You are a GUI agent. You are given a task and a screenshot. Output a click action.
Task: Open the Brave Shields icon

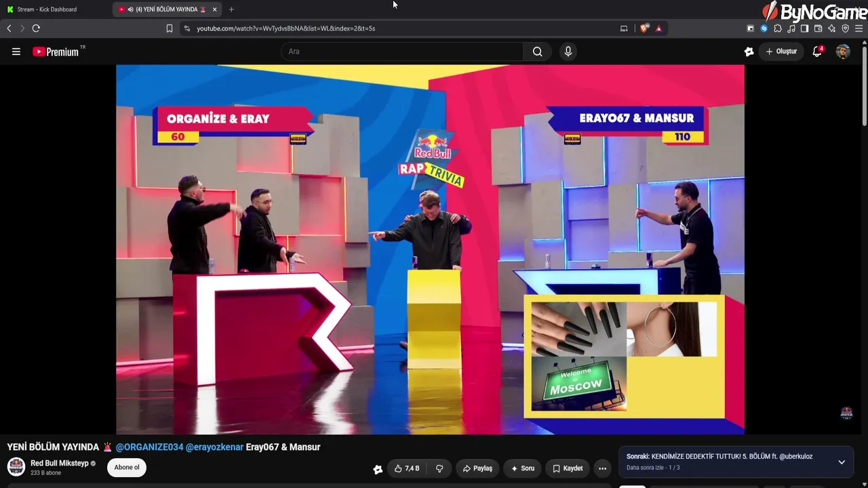point(644,28)
